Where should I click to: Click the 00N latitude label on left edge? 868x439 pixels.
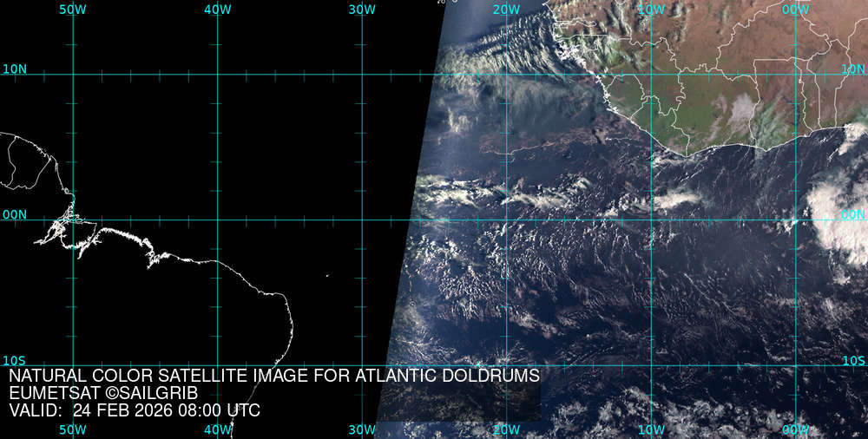pos(14,214)
